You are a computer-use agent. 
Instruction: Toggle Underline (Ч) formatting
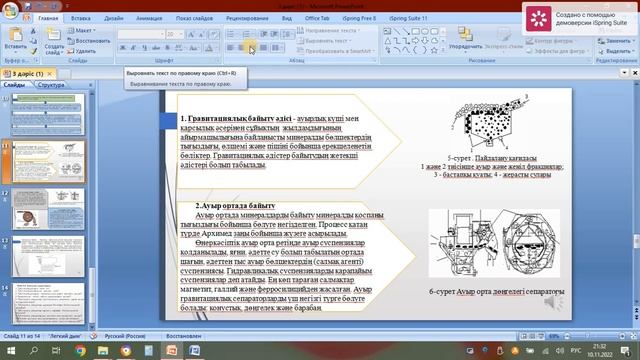pos(144,48)
